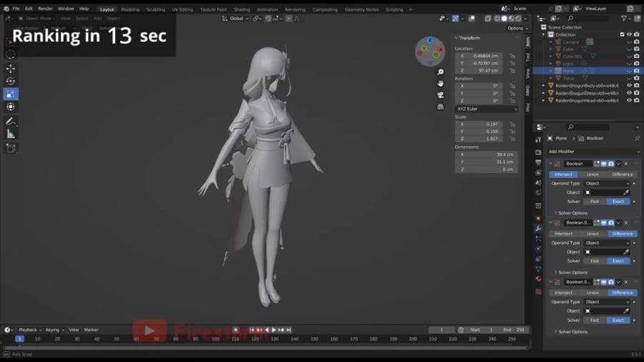Open first Boolean Operand Type dropdown
Screen dimensions: 644x362
607,183
